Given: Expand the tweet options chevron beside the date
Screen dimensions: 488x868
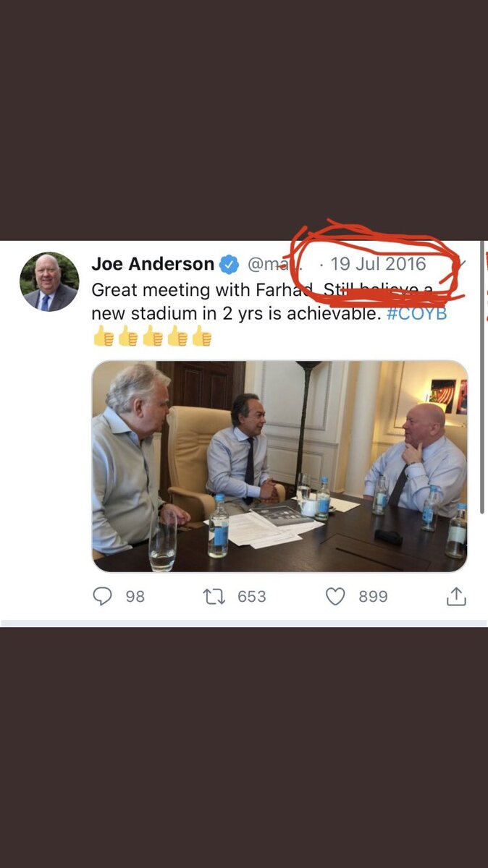Looking at the screenshot, I should [461, 265].
